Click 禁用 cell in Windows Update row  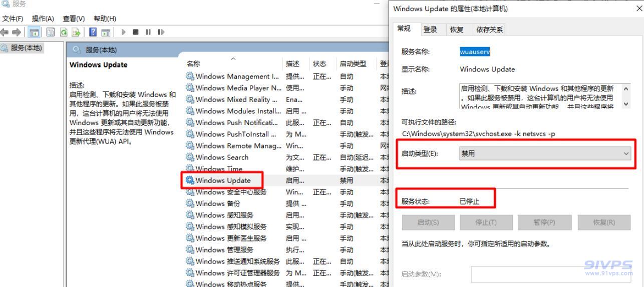[x=346, y=180]
